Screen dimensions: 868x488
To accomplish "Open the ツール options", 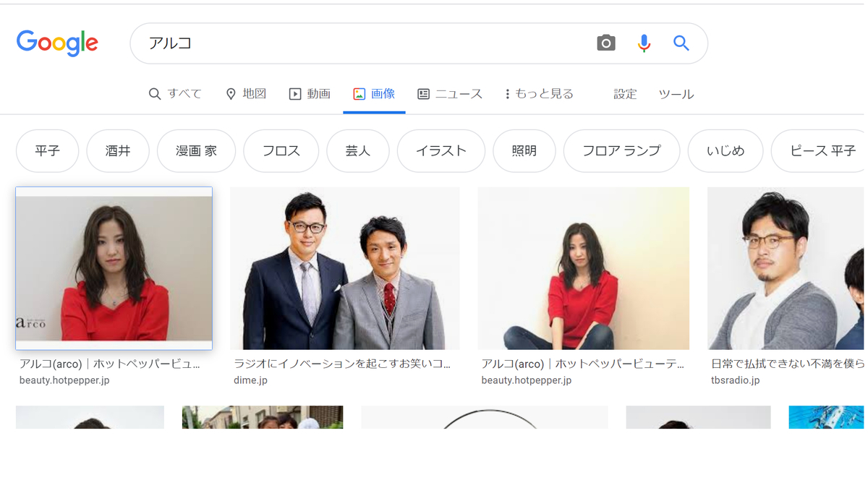I will point(676,94).
